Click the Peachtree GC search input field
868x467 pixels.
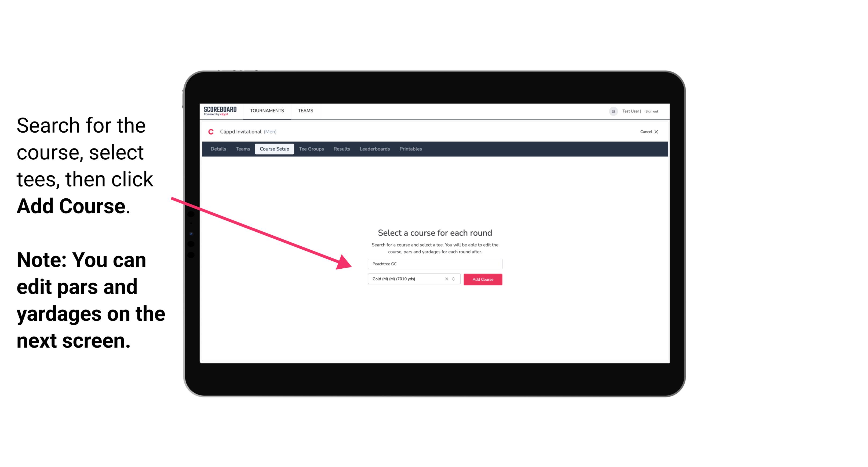point(433,263)
